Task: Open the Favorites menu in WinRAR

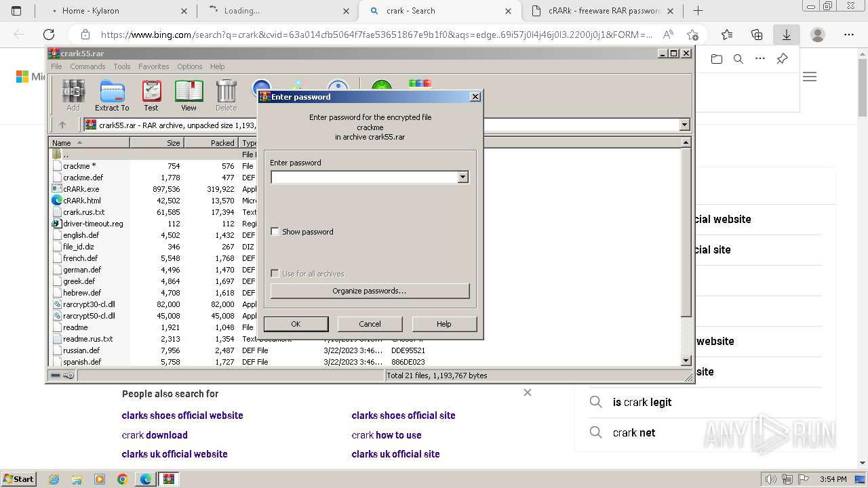Action: tap(154, 66)
